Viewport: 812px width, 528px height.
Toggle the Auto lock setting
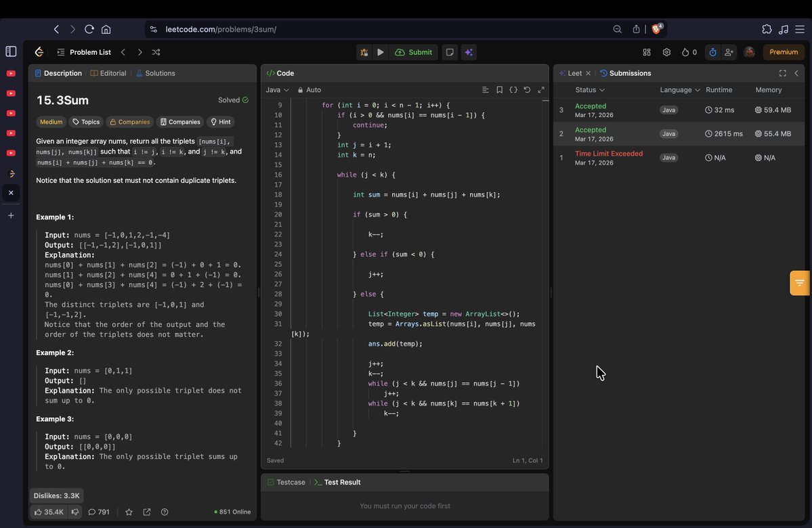[309, 90]
